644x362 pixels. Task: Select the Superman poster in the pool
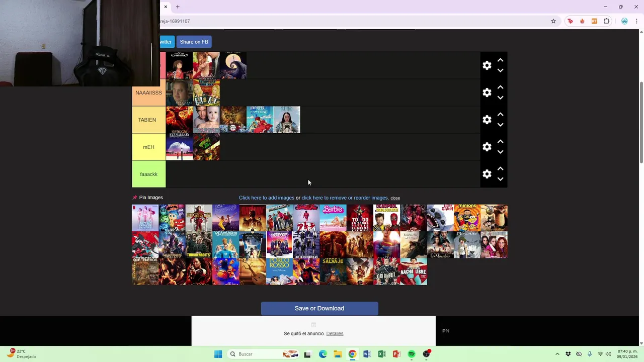[386, 245]
